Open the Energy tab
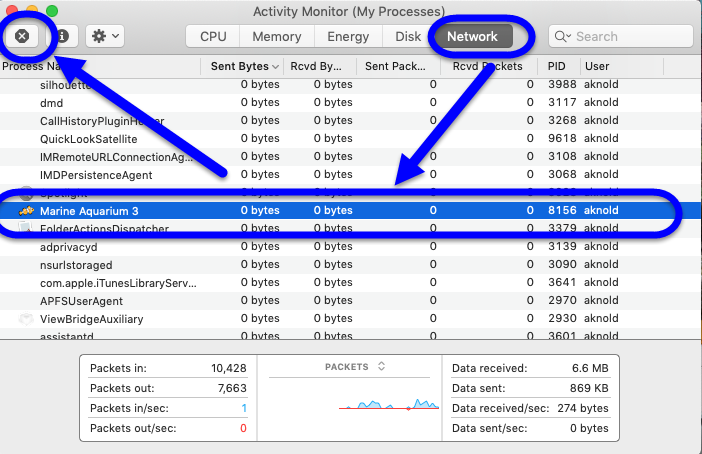702x454 pixels. (348, 37)
